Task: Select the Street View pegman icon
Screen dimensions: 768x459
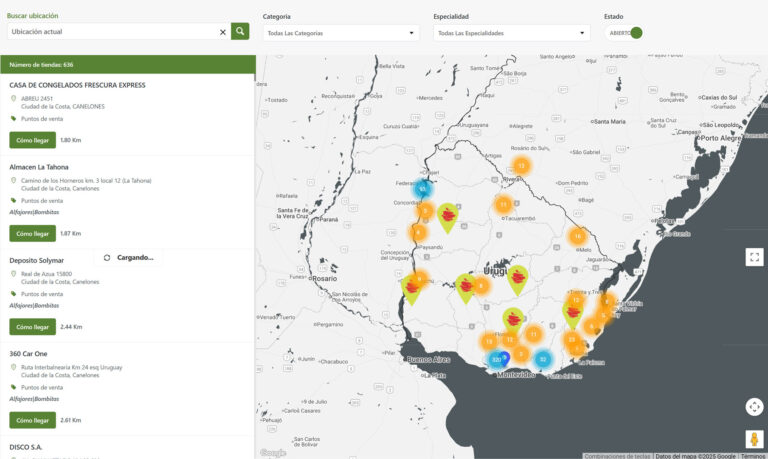Action: coord(754,439)
